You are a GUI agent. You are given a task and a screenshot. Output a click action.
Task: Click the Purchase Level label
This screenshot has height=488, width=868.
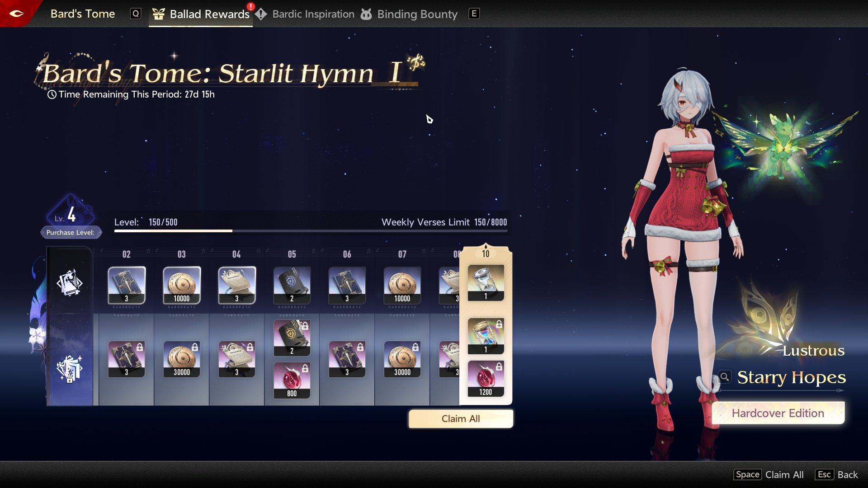(71, 232)
